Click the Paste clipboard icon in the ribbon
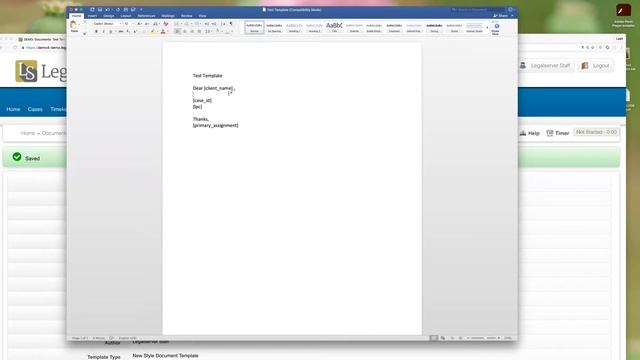 click(74, 25)
